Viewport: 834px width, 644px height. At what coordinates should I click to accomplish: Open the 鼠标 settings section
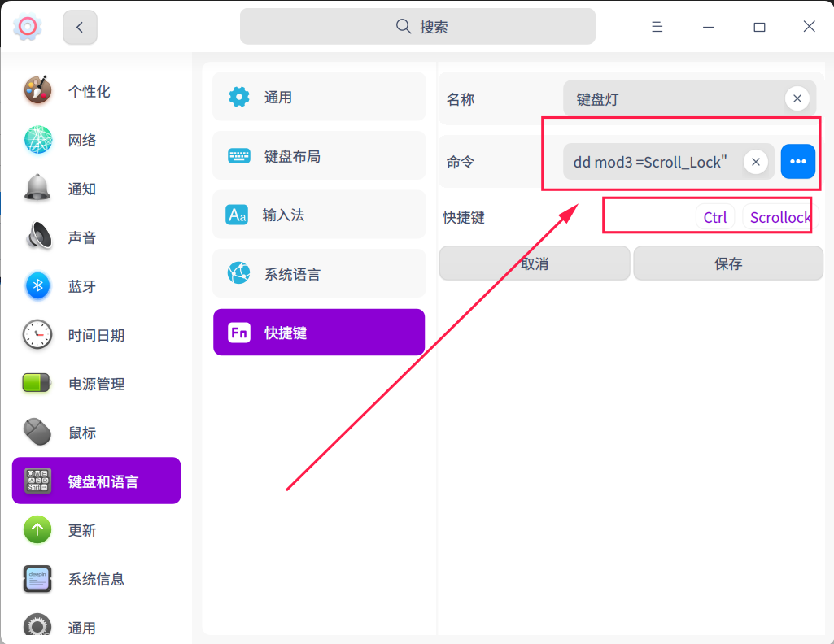[96, 433]
